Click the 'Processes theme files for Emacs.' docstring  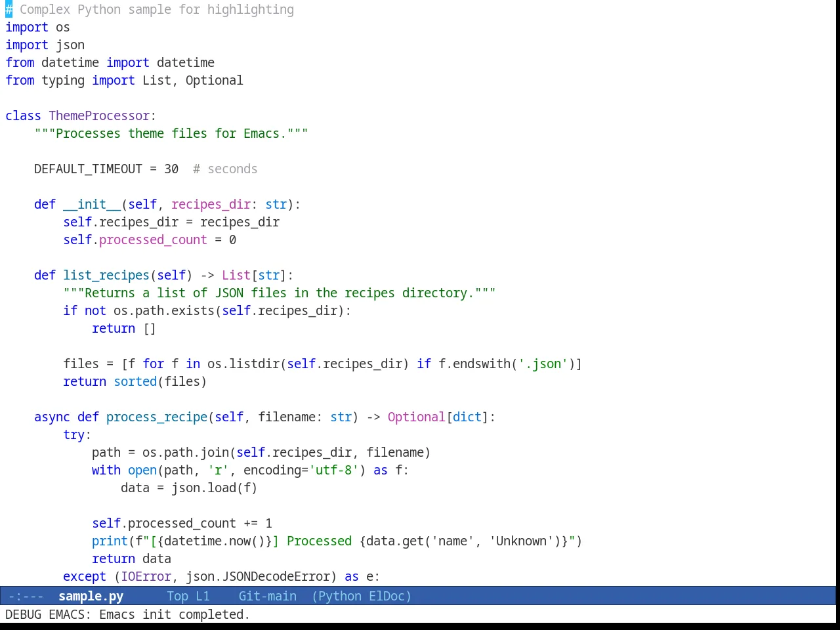[x=171, y=134]
